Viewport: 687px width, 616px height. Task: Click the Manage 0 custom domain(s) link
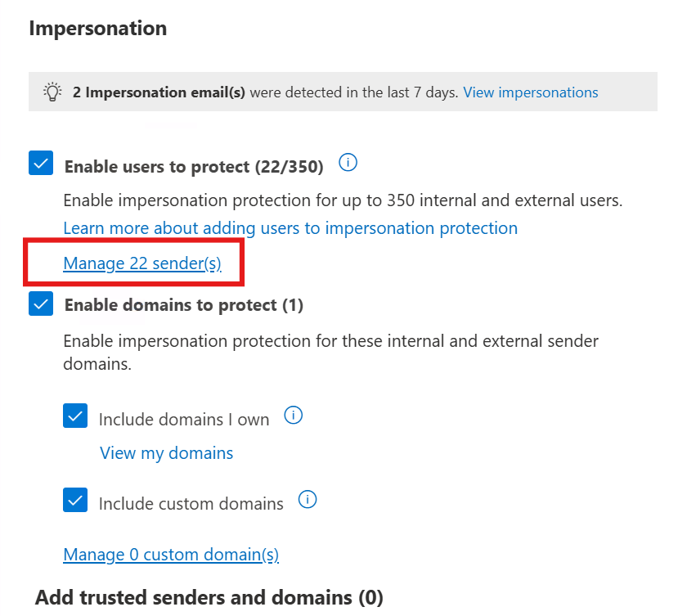click(171, 555)
